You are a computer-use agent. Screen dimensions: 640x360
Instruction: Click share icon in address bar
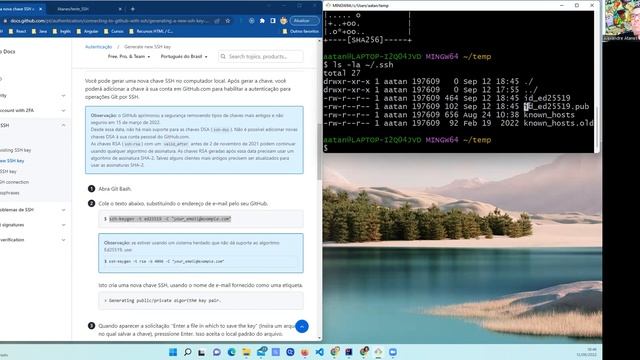pos(217,21)
